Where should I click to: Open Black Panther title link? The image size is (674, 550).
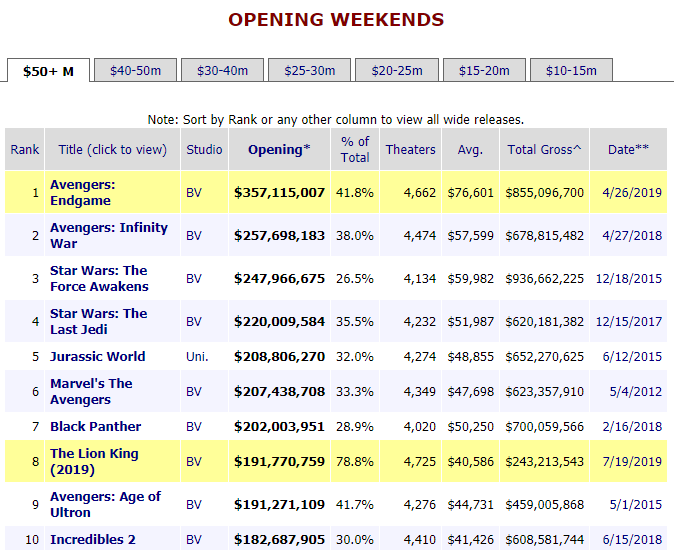(x=95, y=427)
